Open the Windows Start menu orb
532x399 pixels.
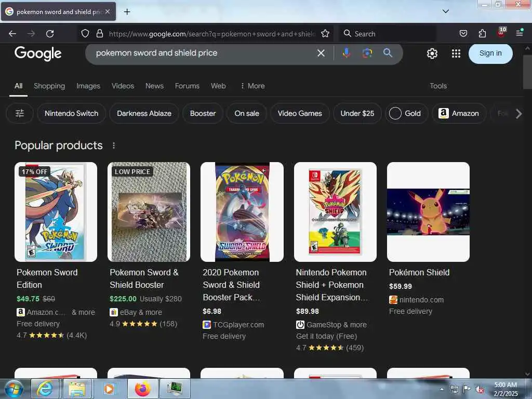click(14, 389)
